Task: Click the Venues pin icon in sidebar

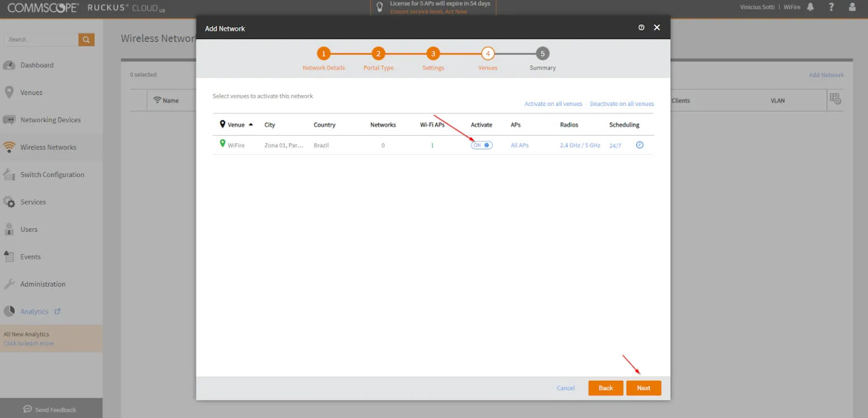Action: pos(9,92)
